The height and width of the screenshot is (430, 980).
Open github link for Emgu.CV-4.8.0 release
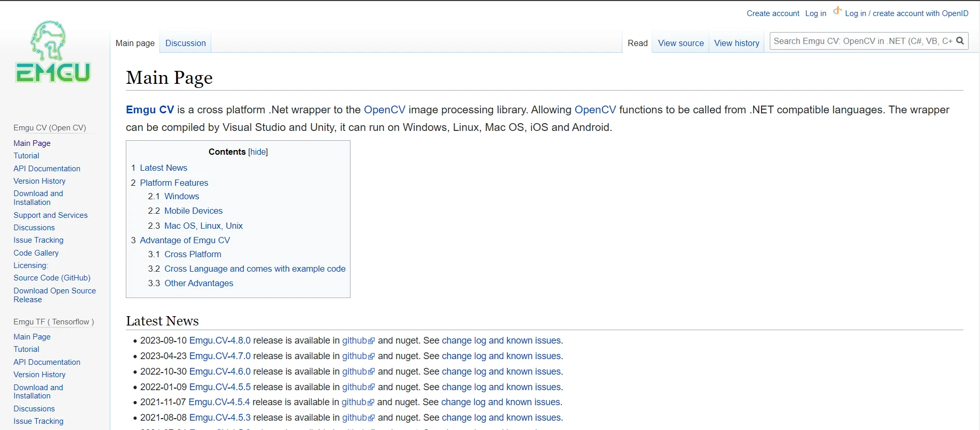[x=355, y=340]
